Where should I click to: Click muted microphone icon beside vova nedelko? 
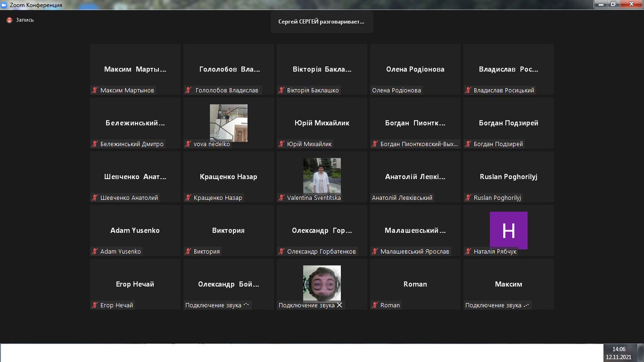(188, 144)
